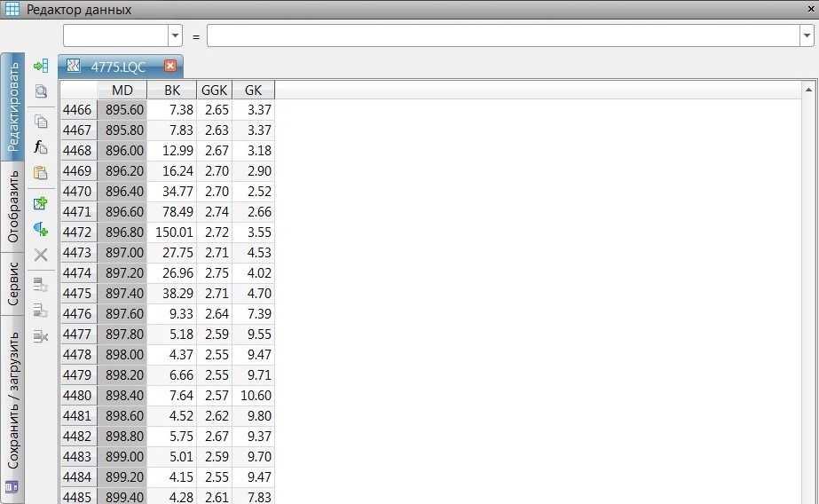
Task: Select the GK column header
Action: point(253,91)
